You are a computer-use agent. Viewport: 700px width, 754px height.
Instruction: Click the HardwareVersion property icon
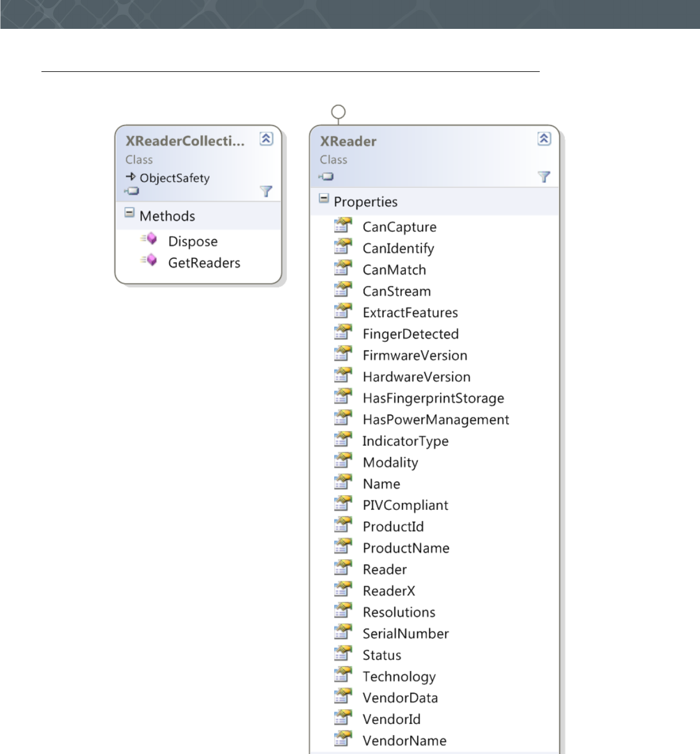pos(343,375)
